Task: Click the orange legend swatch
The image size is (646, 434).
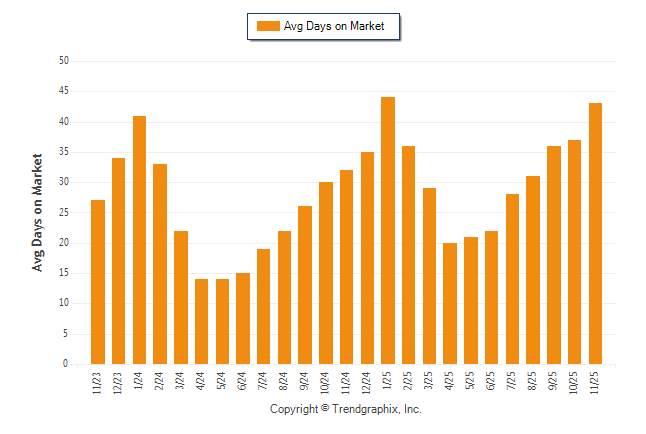Action: 268,26
